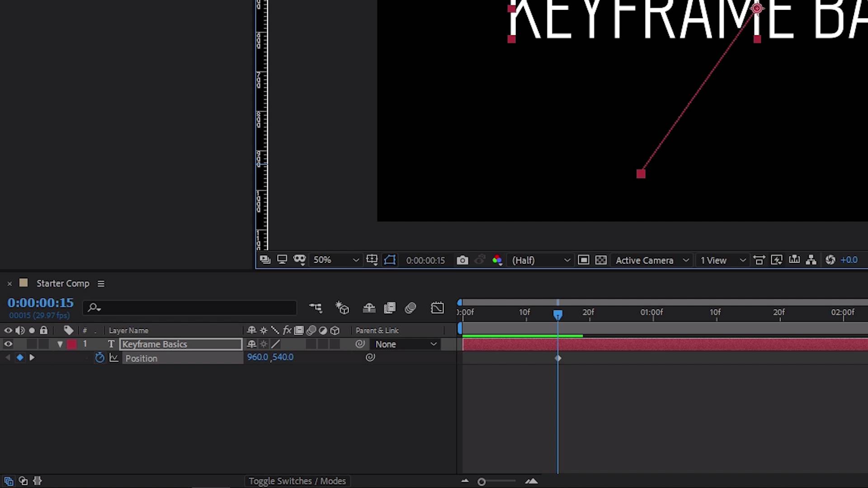Toggle visibility eye icon for Keyframe Basics layer
The width and height of the screenshot is (868, 488).
tap(8, 344)
